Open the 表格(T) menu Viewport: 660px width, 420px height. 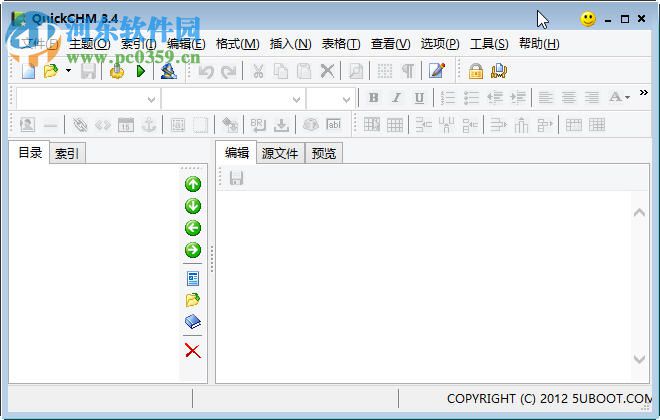[341, 44]
